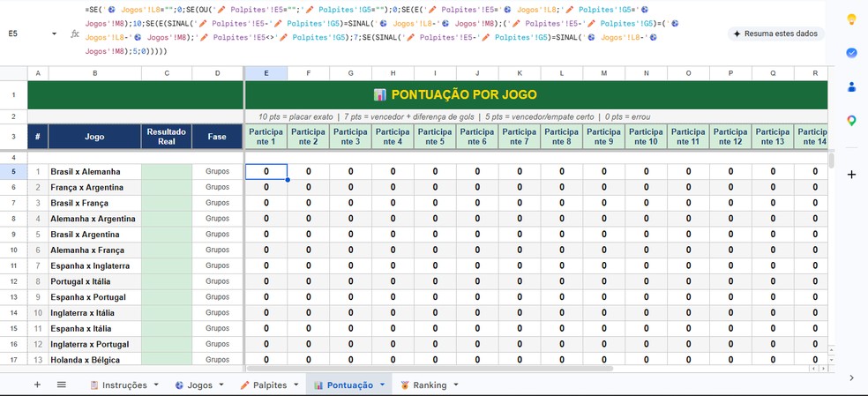Click the Resuma estes dados button
Viewport: 868px width, 396px height.
tap(775, 34)
